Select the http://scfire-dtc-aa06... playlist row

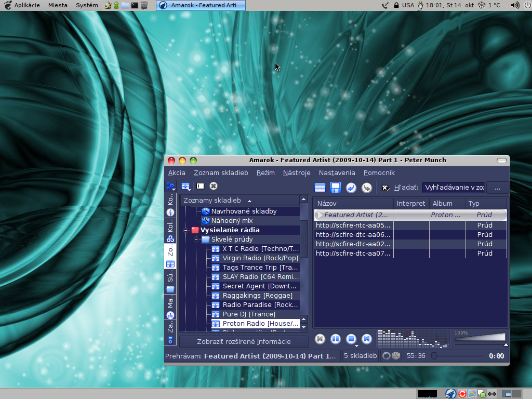click(410, 234)
